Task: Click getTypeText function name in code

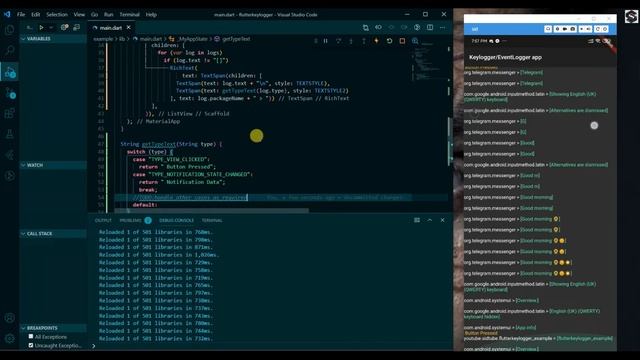Action: pyautogui.click(x=158, y=144)
